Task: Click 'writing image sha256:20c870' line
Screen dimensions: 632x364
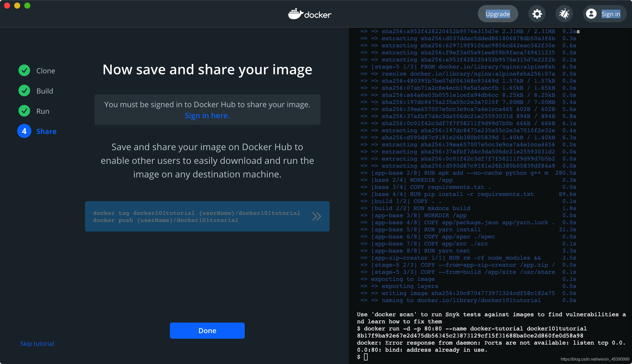Action: click(468, 293)
